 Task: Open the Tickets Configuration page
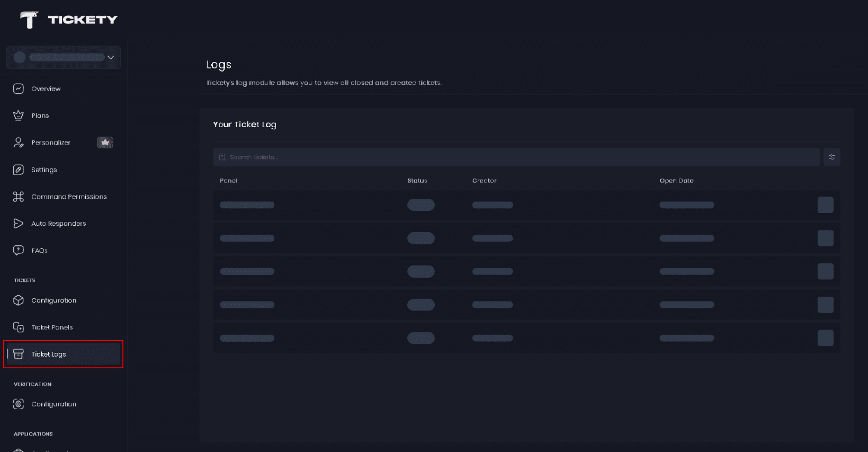point(53,300)
